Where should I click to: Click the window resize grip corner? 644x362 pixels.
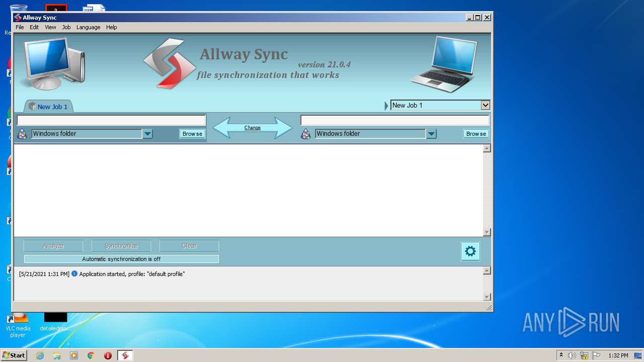pyautogui.click(x=489, y=308)
